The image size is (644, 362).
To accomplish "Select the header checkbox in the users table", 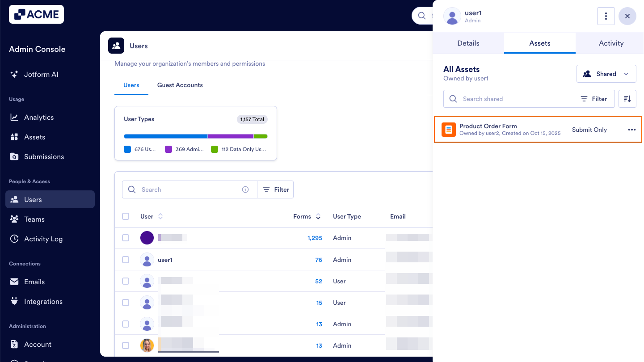I will (126, 216).
